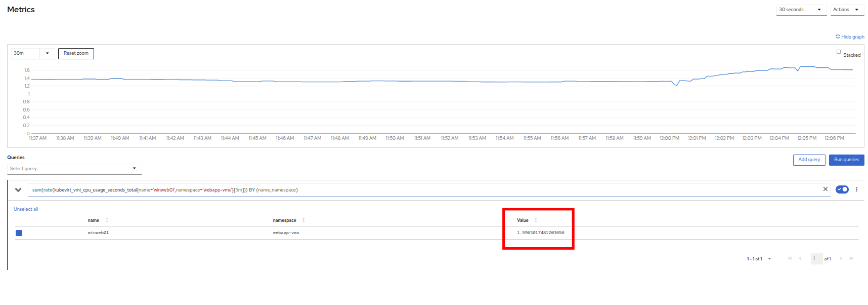Open the query kebab options menu
Screen dimensions: 868x305
856,189
